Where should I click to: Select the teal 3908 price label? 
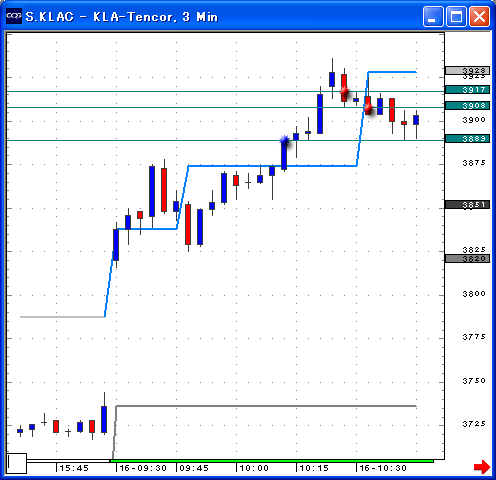[x=468, y=106]
